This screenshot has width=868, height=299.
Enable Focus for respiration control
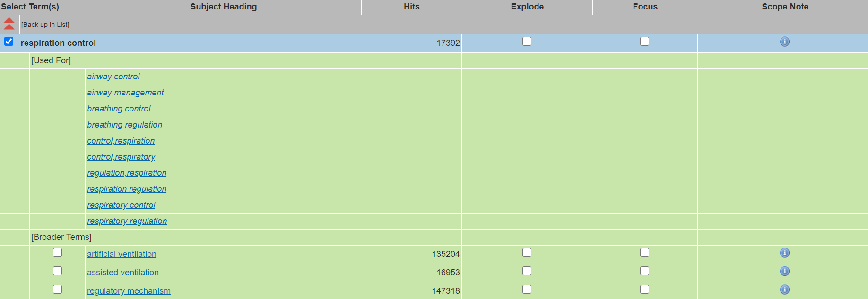point(644,42)
